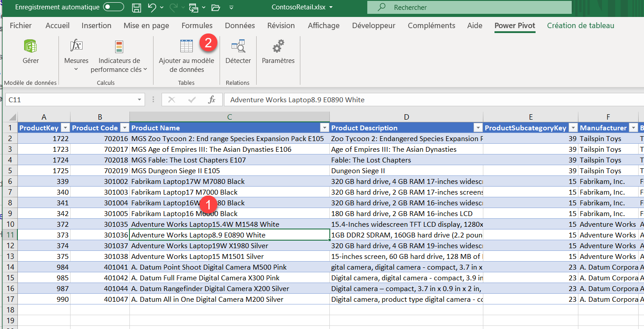The height and width of the screenshot is (329, 644).
Task: Select column F header
Action: click(608, 117)
